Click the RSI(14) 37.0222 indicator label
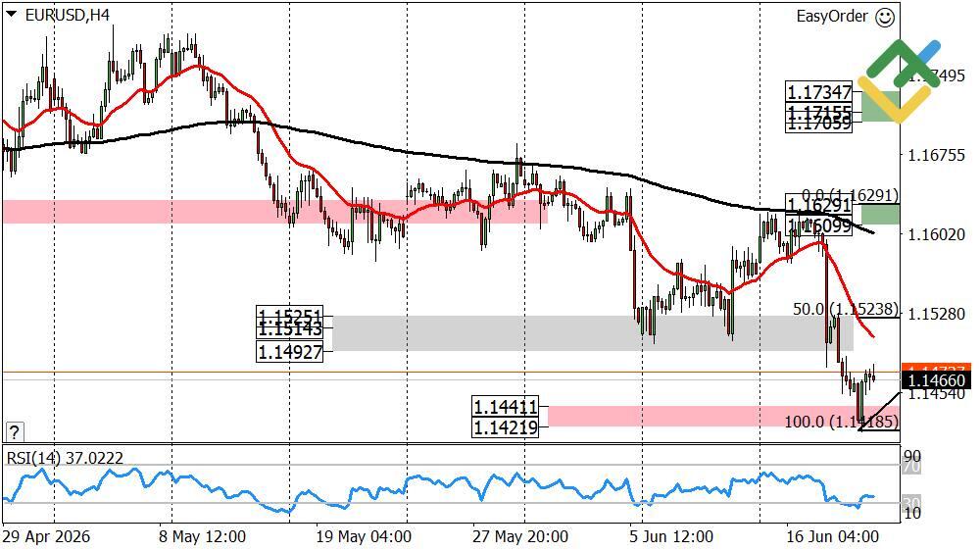980x551 pixels. click(65, 459)
